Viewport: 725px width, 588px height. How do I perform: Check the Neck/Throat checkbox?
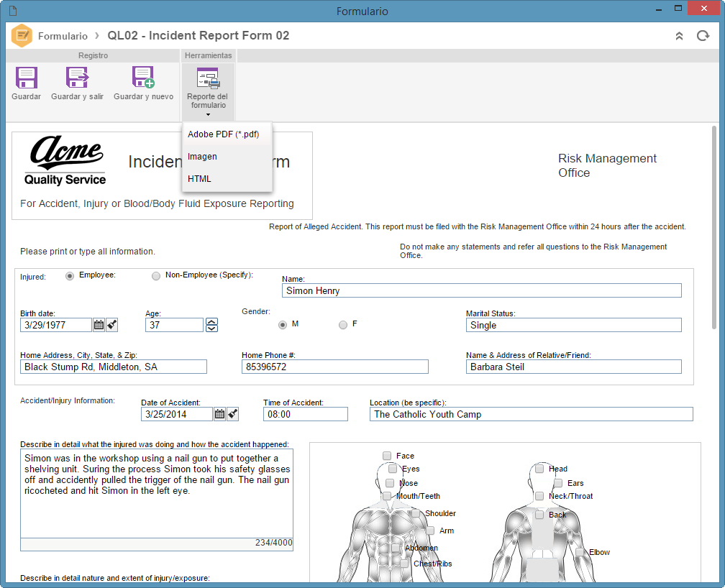tap(539, 496)
